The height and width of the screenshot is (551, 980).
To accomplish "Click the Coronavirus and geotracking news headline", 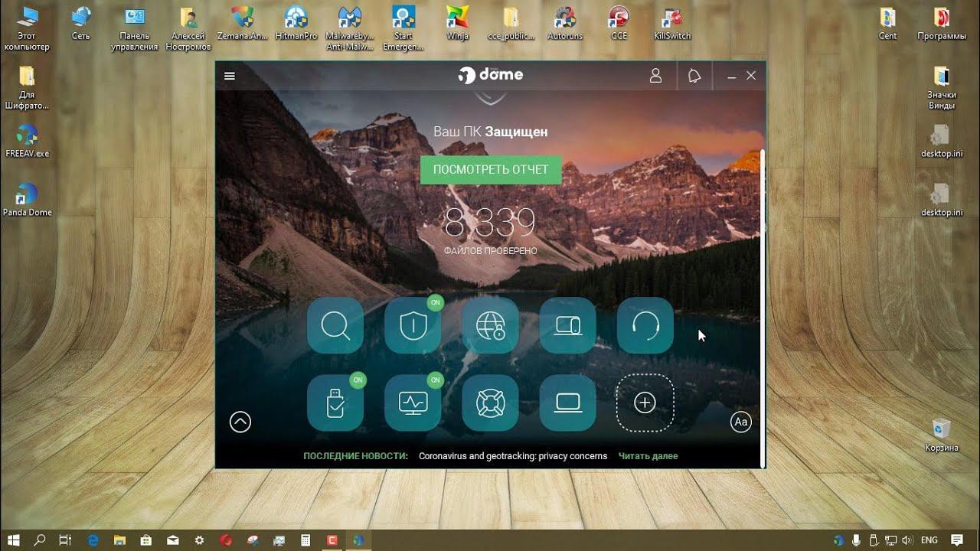I will tap(513, 456).
